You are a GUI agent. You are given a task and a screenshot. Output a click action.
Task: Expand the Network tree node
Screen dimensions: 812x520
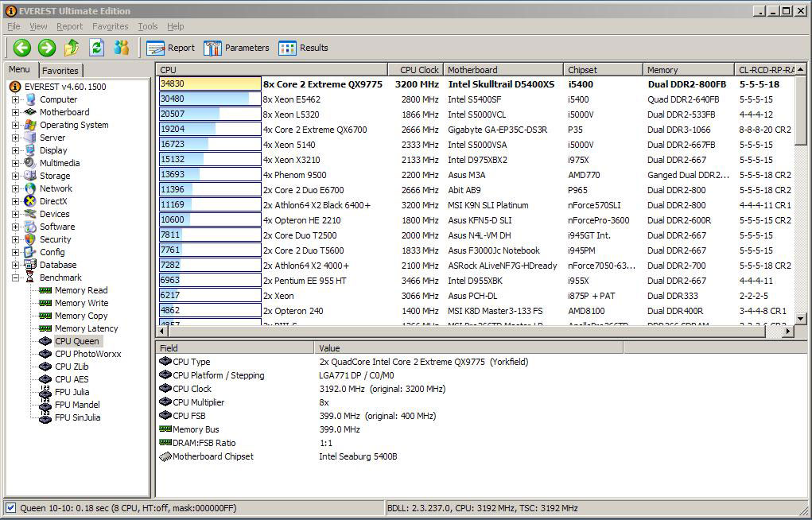click(x=16, y=188)
